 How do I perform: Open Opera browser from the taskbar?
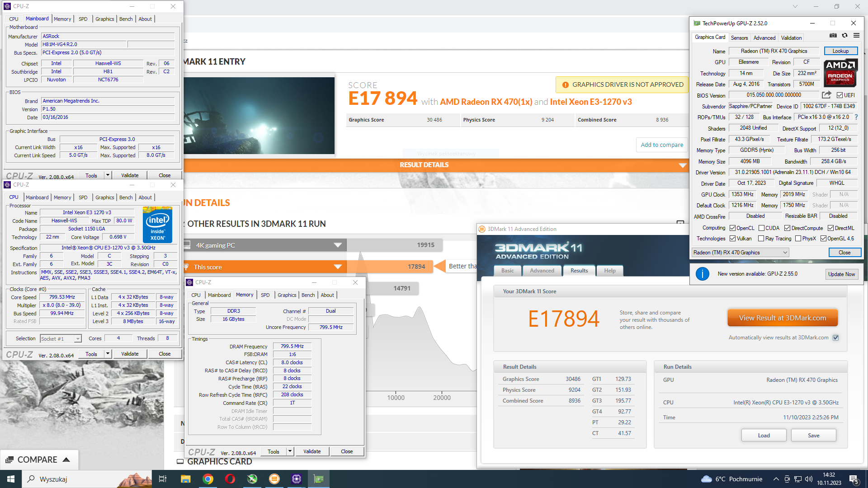point(230,479)
